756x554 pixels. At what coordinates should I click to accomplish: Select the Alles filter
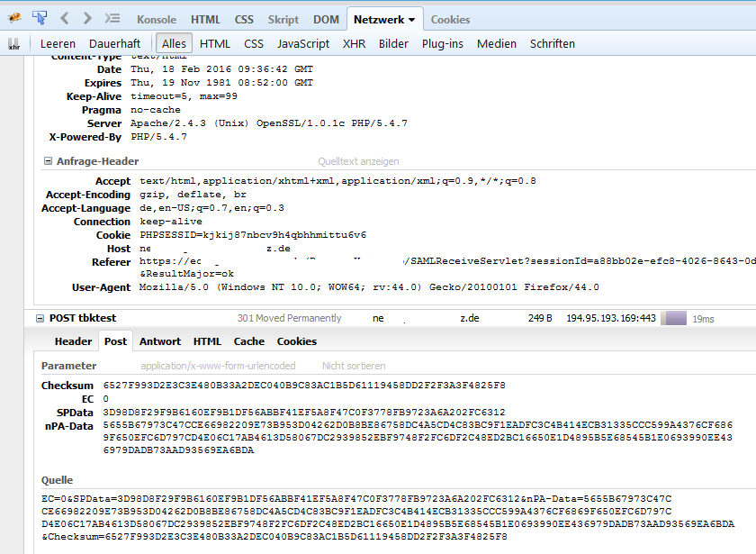174,43
